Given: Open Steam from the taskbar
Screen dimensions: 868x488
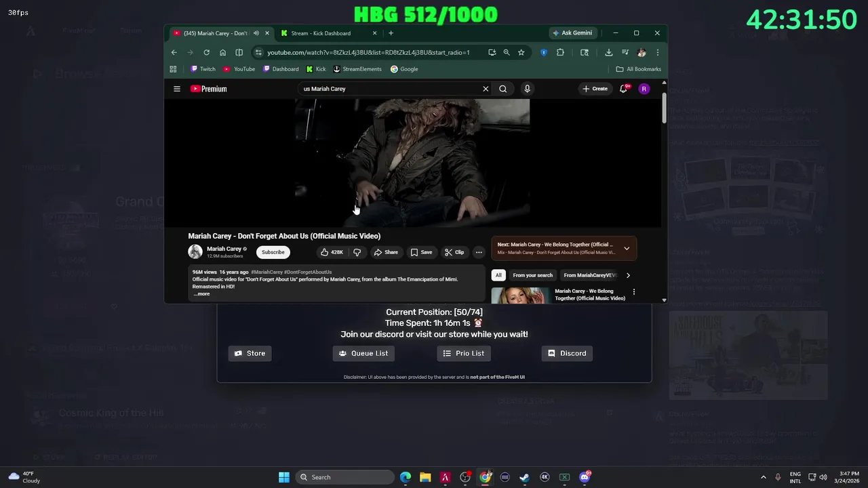Looking at the screenshot, I should tap(524, 477).
